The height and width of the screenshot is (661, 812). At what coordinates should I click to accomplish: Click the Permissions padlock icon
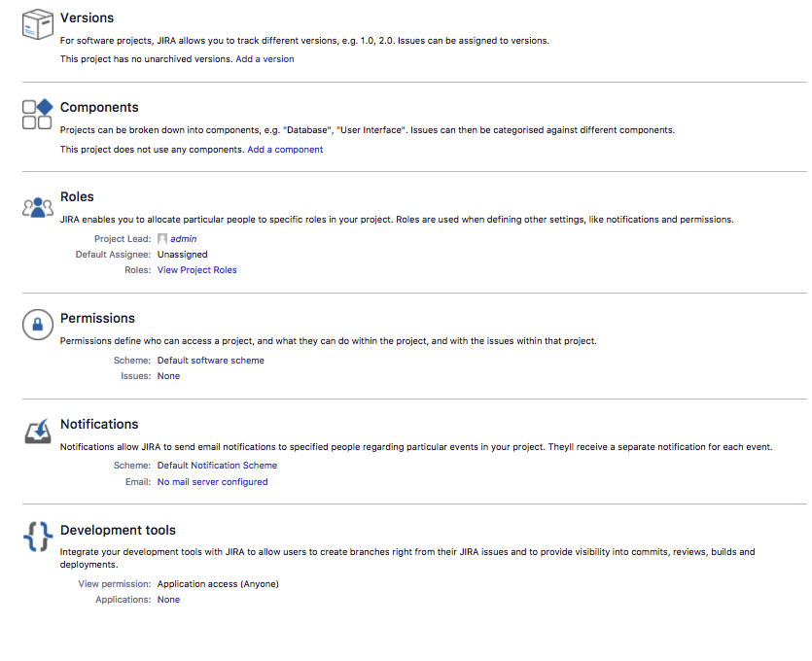(37, 326)
